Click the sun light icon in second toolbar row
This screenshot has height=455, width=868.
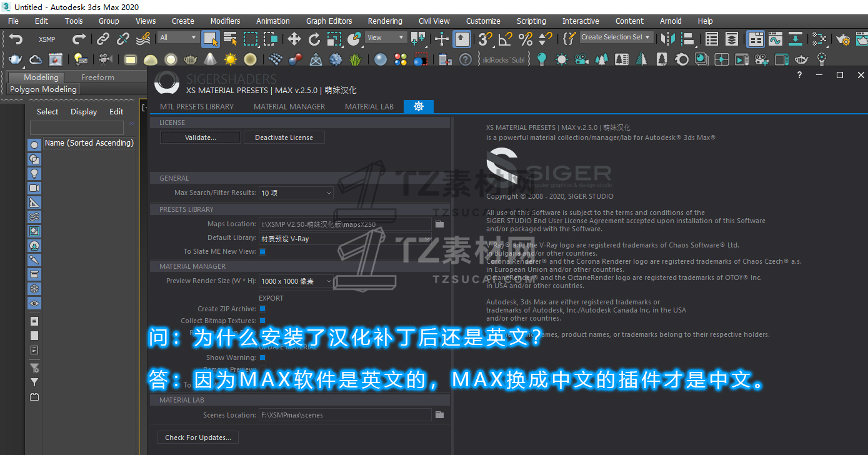(231, 59)
